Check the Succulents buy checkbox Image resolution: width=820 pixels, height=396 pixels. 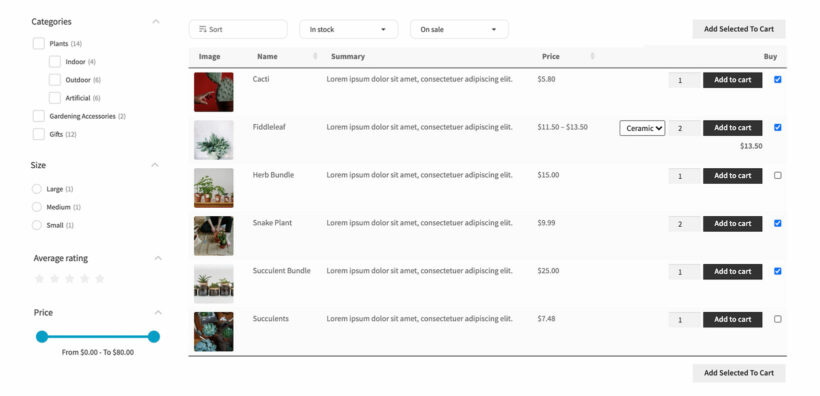pos(778,319)
